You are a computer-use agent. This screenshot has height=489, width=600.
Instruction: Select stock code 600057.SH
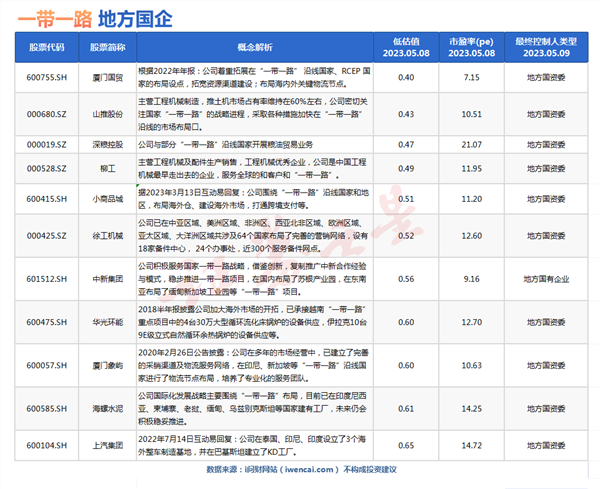click(47, 365)
